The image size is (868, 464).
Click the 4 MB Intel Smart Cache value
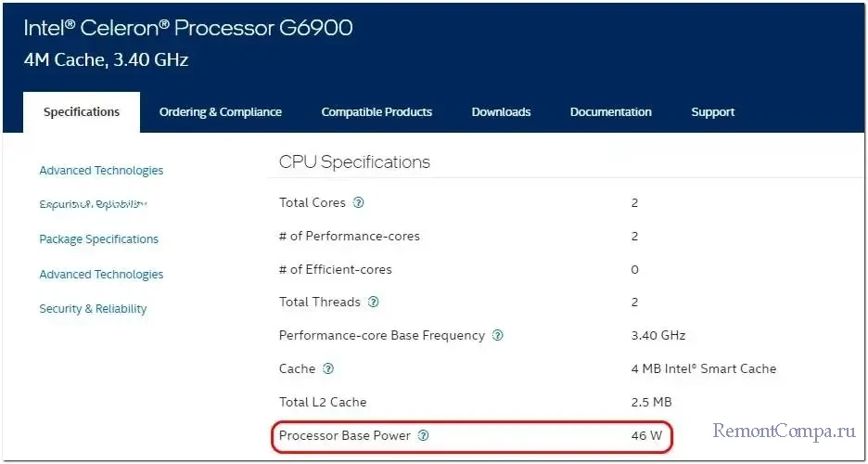tap(703, 368)
